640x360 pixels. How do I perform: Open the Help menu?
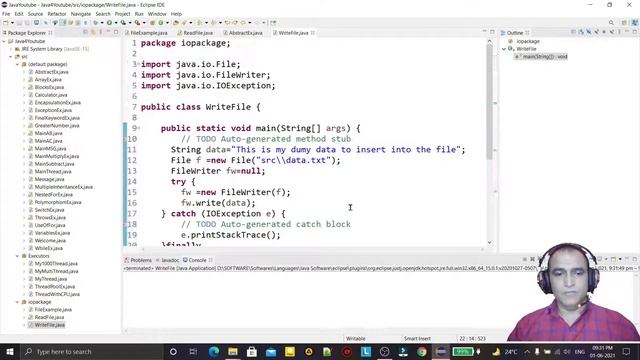tap(176, 14)
